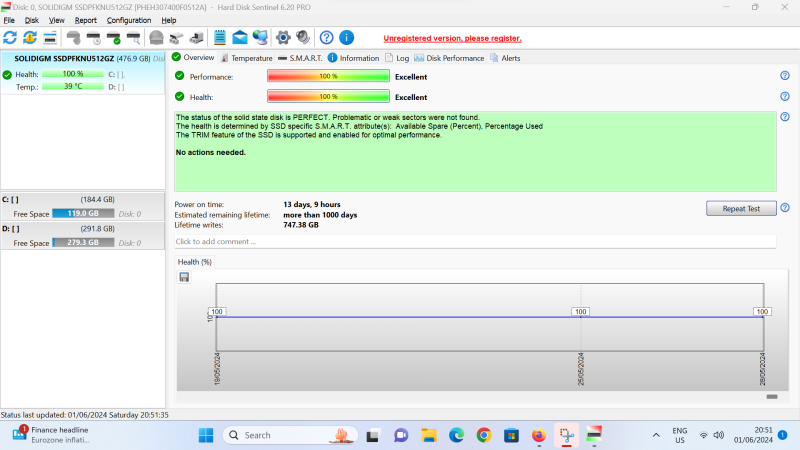This screenshot has width=800, height=450.
Task: Click the D: free space 279.3 GB bar
Action: (x=83, y=242)
